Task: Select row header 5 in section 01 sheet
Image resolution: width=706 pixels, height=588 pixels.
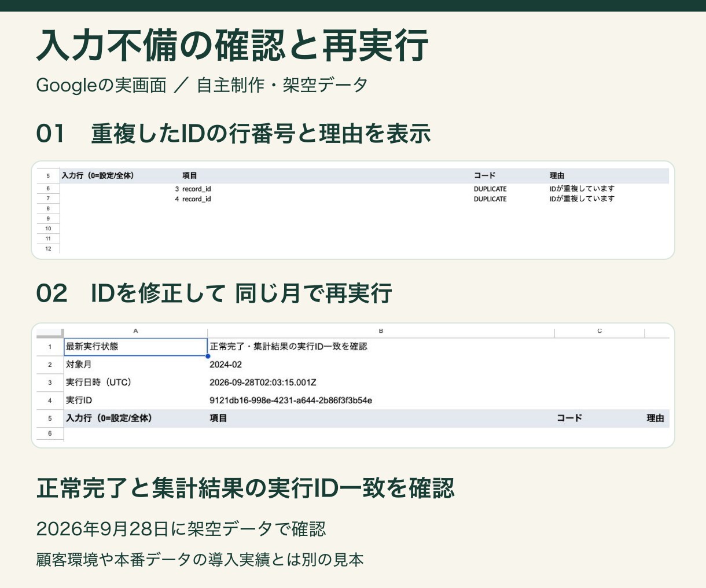Action: coord(48,176)
